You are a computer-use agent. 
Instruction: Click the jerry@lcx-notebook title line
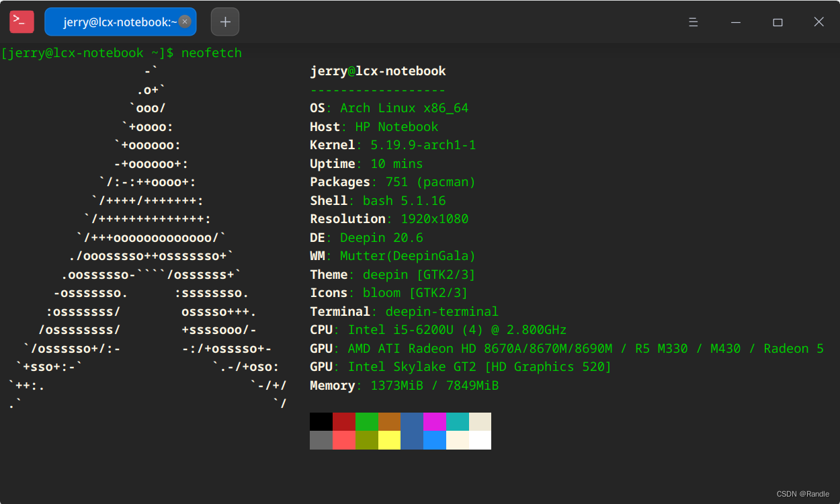pyautogui.click(x=378, y=71)
